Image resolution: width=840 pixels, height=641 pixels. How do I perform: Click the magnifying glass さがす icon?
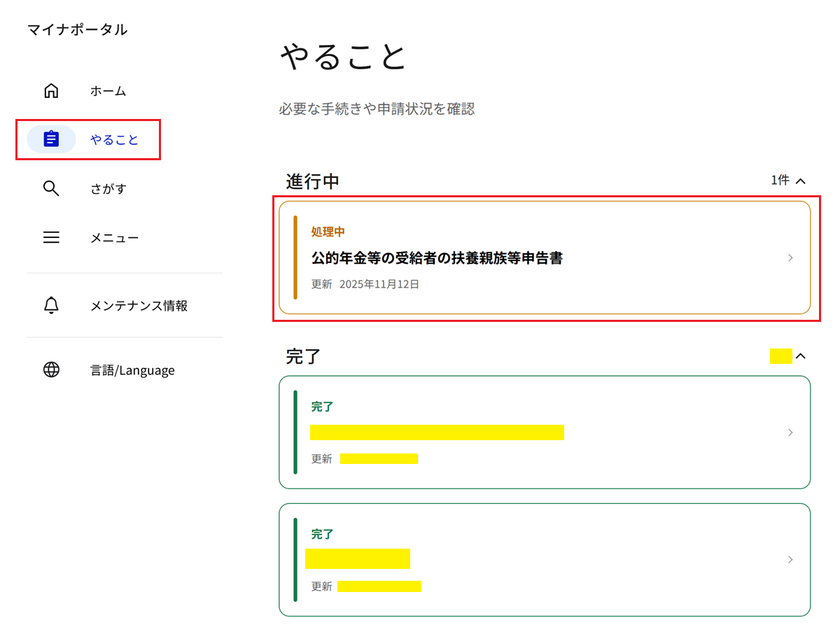[51, 188]
